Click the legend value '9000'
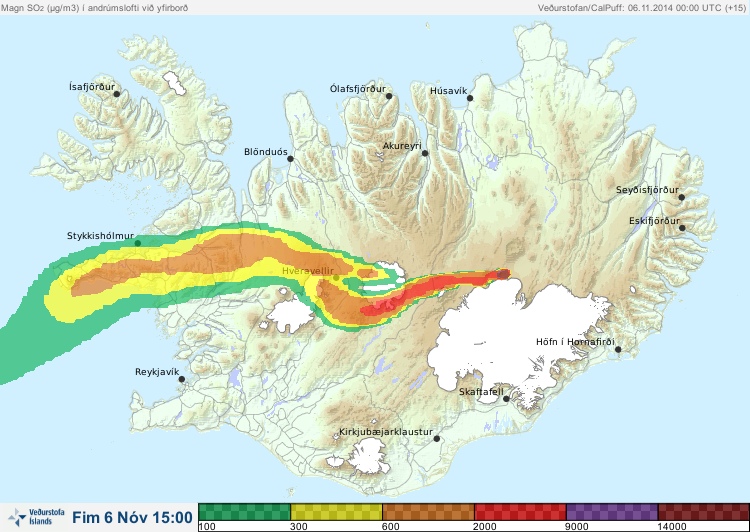The width and height of the screenshot is (750, 532). click(577, 527)
